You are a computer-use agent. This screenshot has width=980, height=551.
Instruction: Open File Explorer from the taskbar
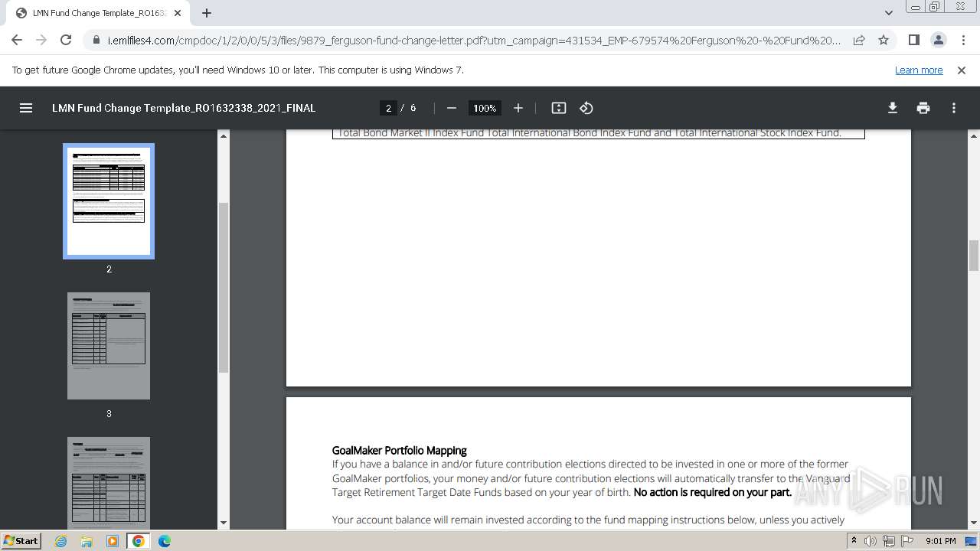pyautogui.click(x=87, y=541)
